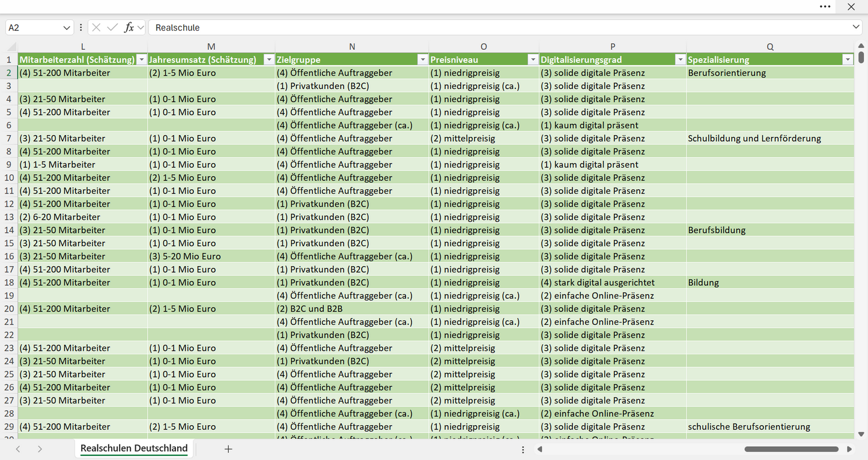Click the vertical scrollbar down arrow
Image resolution: width=868 pixels, height=460 pixels.
pos(861,434)
